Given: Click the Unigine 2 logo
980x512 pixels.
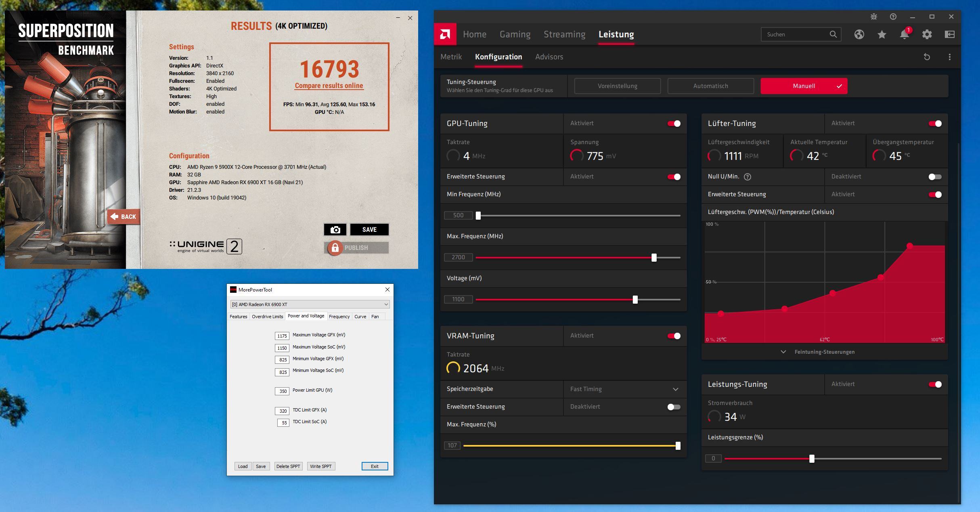Looking at the screenshot, I should (x=205, y=246).
